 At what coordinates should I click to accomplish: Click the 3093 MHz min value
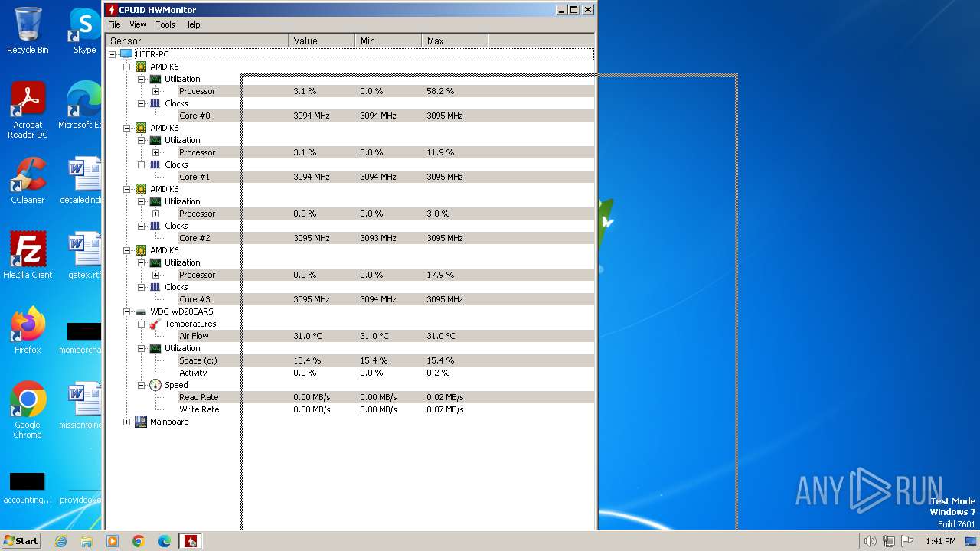click(378, 238)
